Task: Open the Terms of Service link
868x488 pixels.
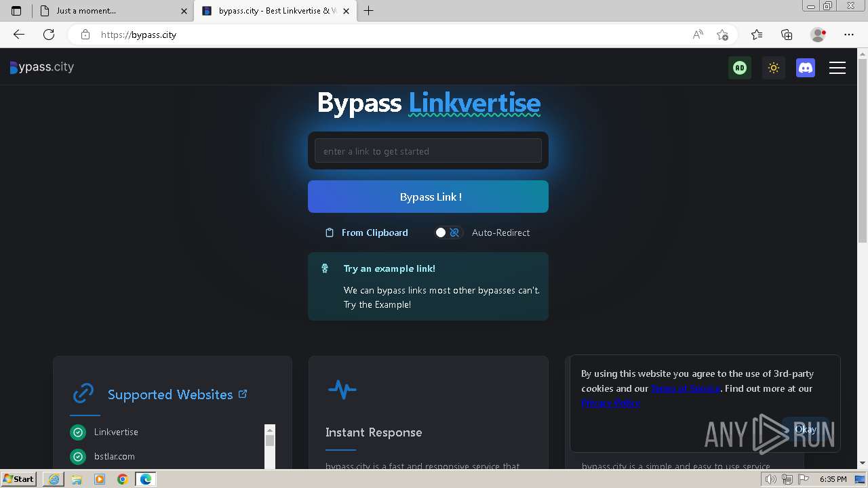Action: pos(686,388)
